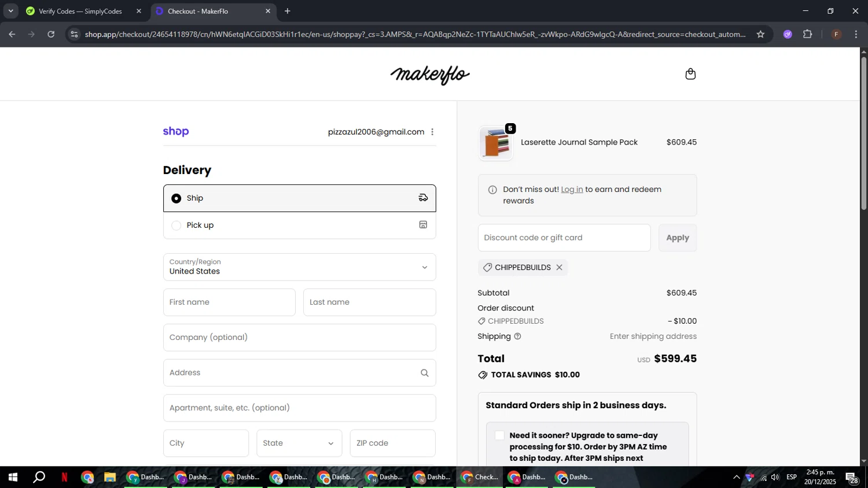The height and width of the screenshot is (488, 868).
Task: Click the Company (optional) field
Action: point(299,338)
